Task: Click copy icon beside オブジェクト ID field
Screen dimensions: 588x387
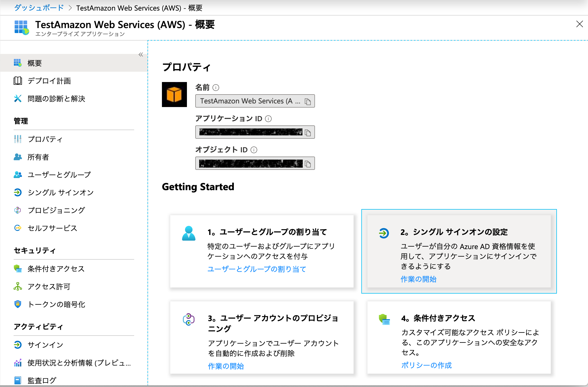Action: click(307, 164)
